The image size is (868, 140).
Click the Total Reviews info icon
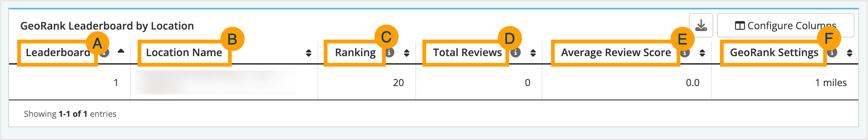(x=515, y=52)
